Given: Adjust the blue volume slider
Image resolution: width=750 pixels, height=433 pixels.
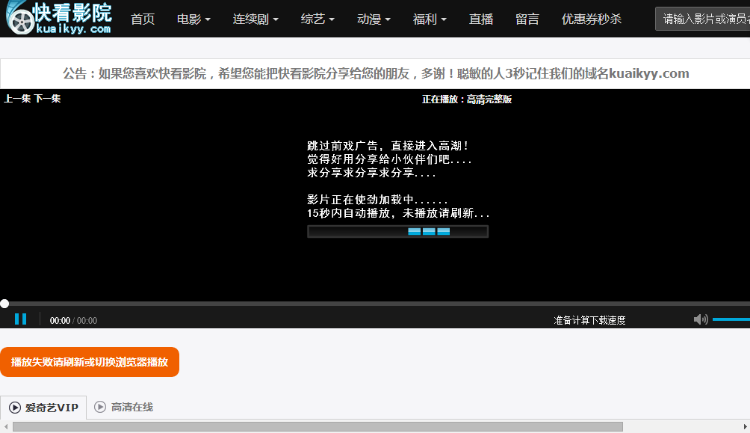Looking at the screenshot, I should (731, 319).
